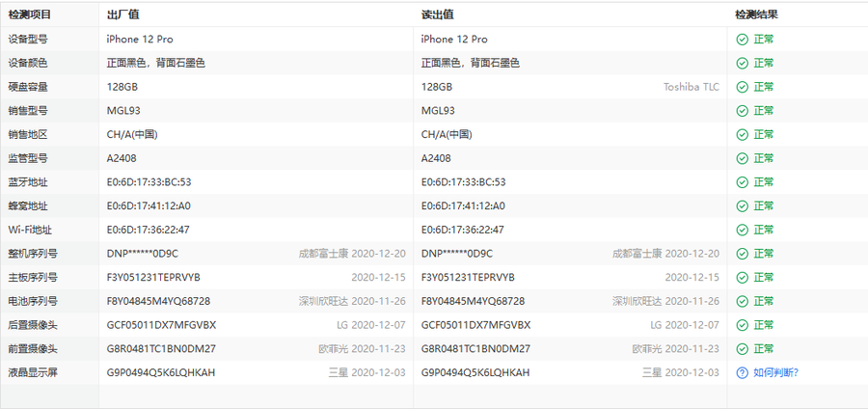Select the 出厂值 column header
This screenshot has height=409, width=868.
(x=122, y=14)
